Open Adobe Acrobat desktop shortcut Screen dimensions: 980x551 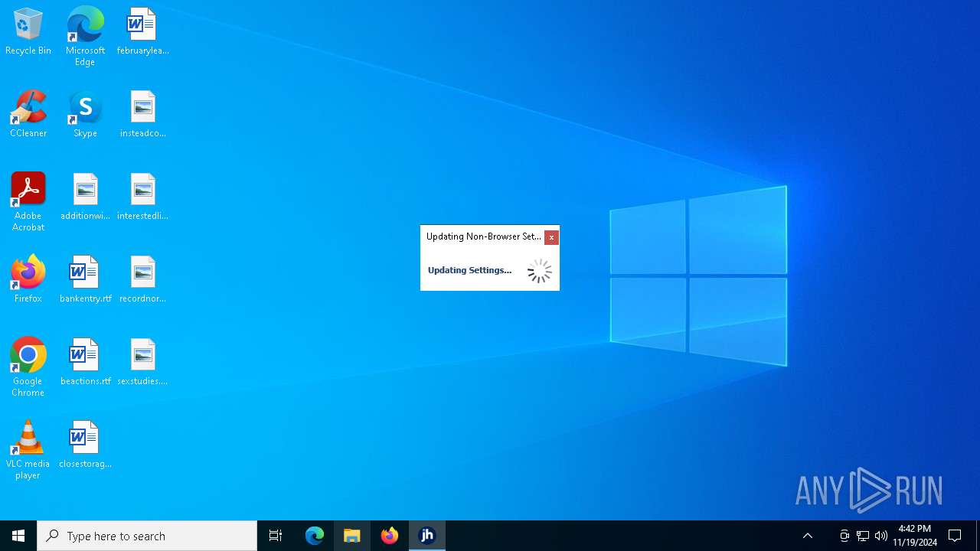click(28, 202)
